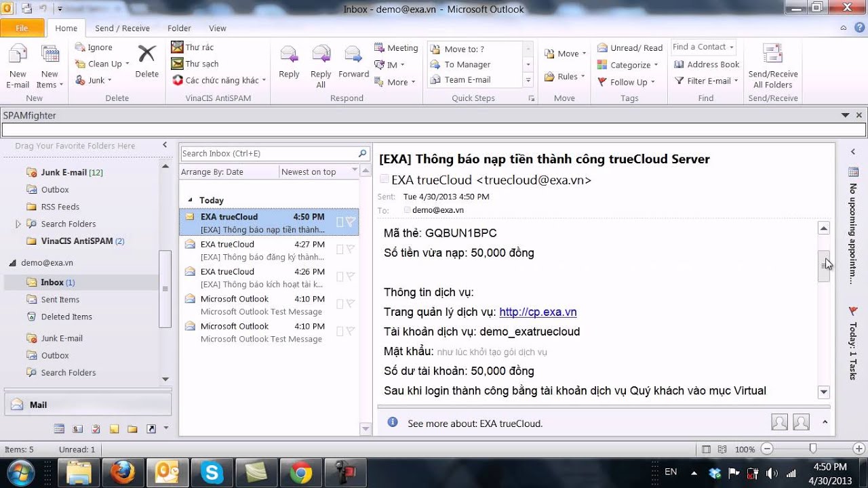Select the VinaCIS AntiSPAM (2) folder
Screen dimensions: 868x488
point(82,241)
